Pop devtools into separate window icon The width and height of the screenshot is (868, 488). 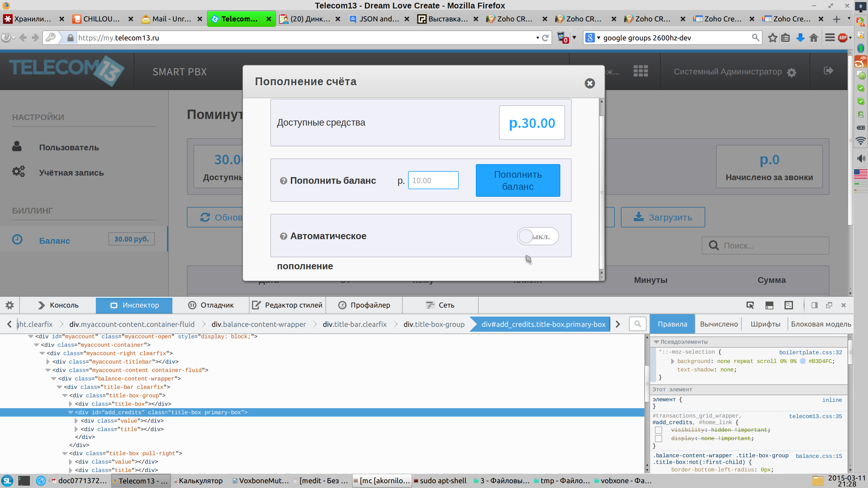[x=829, y=305]
